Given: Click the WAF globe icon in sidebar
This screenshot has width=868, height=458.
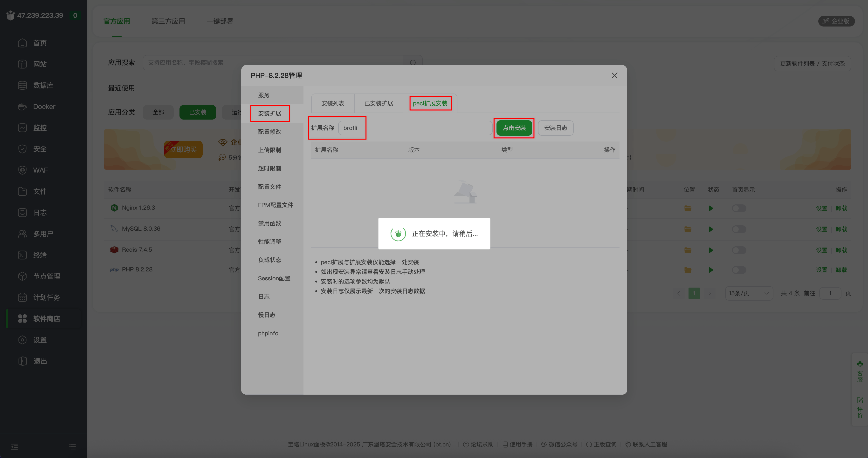Looking at the screenshot, I should pos(22,170).
